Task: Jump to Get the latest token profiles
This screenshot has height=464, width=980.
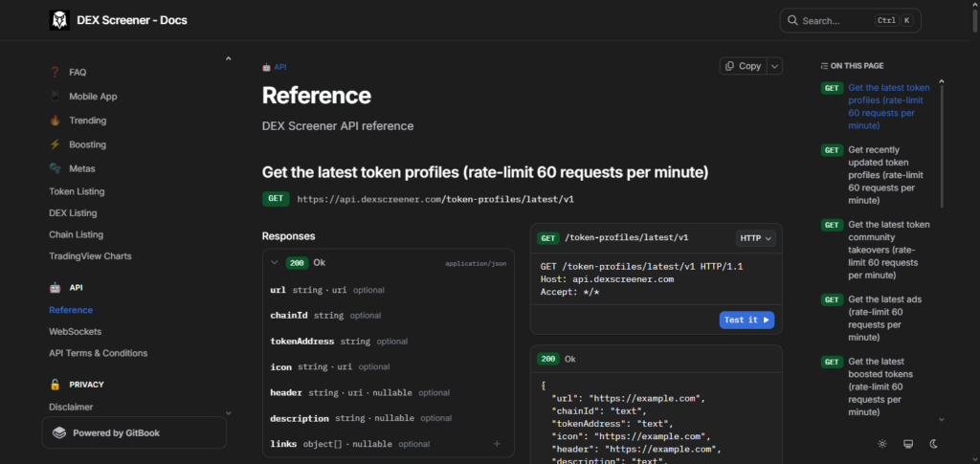Action: click(x=889, y=106)
